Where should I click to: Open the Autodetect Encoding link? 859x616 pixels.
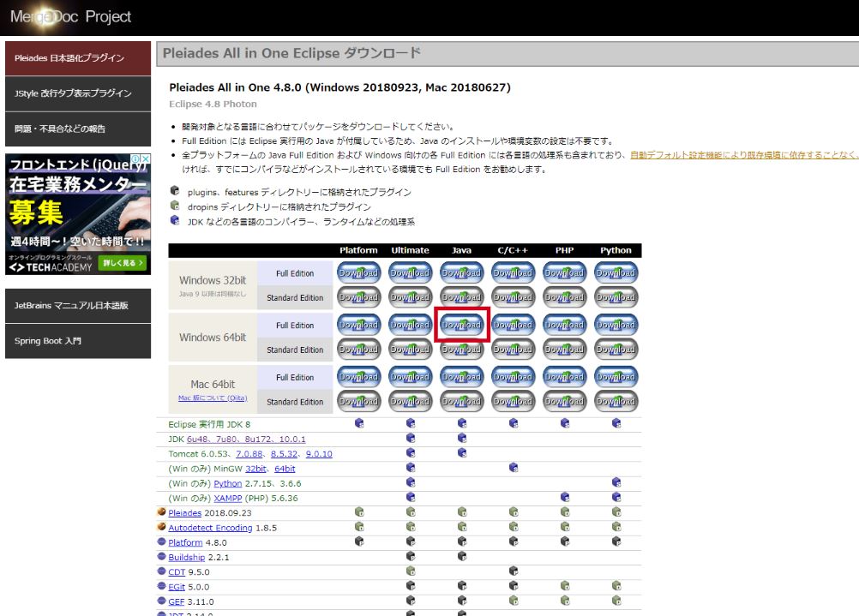pyautogui.click(x=210, y=528)
